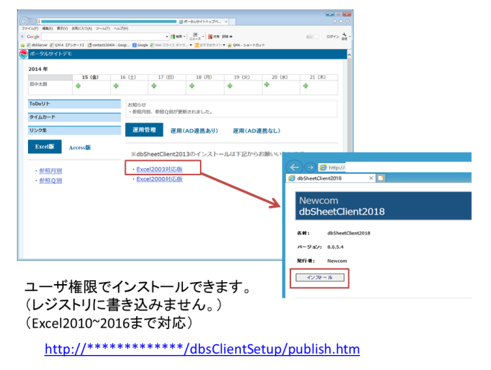This screenshot has width=491, height=370.
Task: Click the インストール button
Action: [320, 277]
